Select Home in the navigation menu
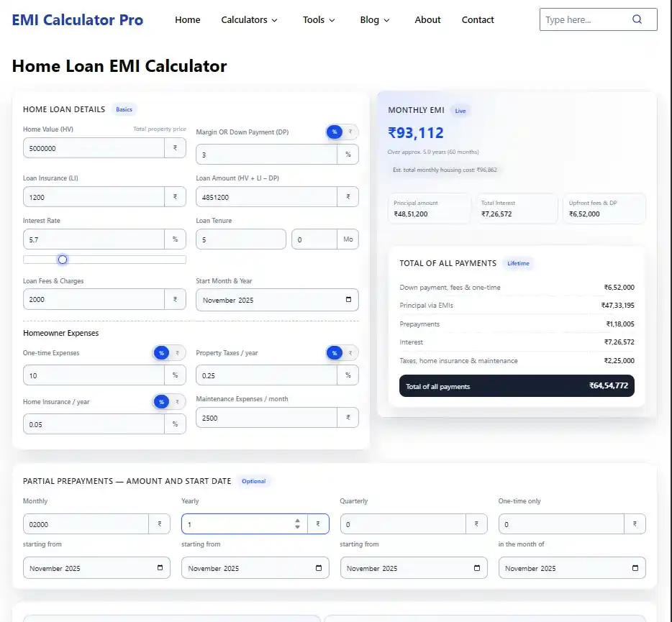This screenshot has height=622, width=672. pos(188,20)
